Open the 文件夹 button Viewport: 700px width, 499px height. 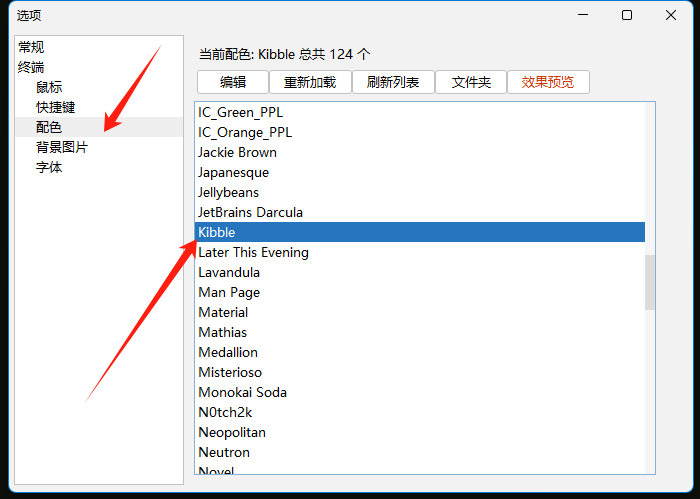(x=471, y=82)
